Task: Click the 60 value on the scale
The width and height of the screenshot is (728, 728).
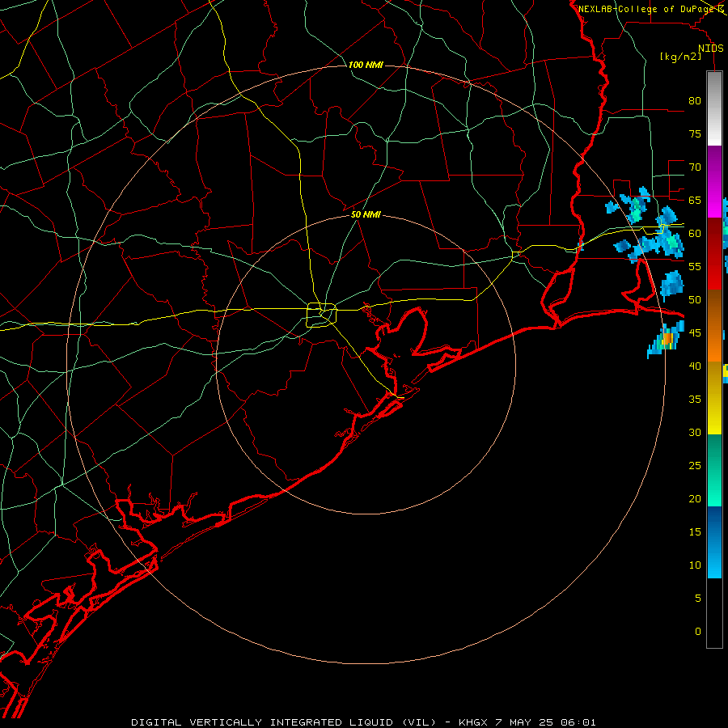Action: click(x=695, y=234)
